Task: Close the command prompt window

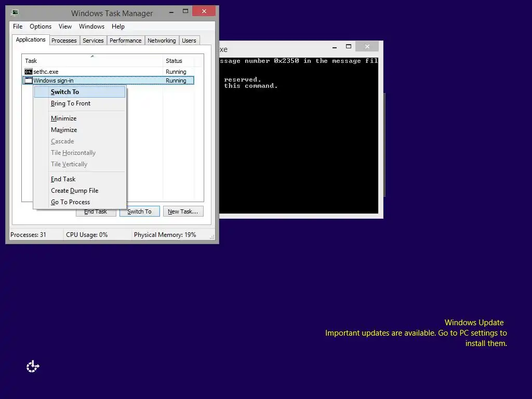Action: click(x=367, y=46)
